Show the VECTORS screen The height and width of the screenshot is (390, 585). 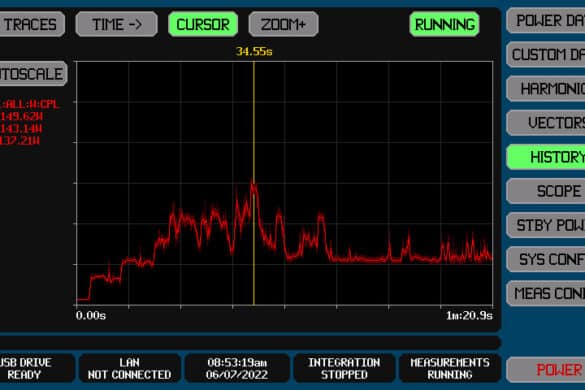pyautogui.click(x=546, y=123)
